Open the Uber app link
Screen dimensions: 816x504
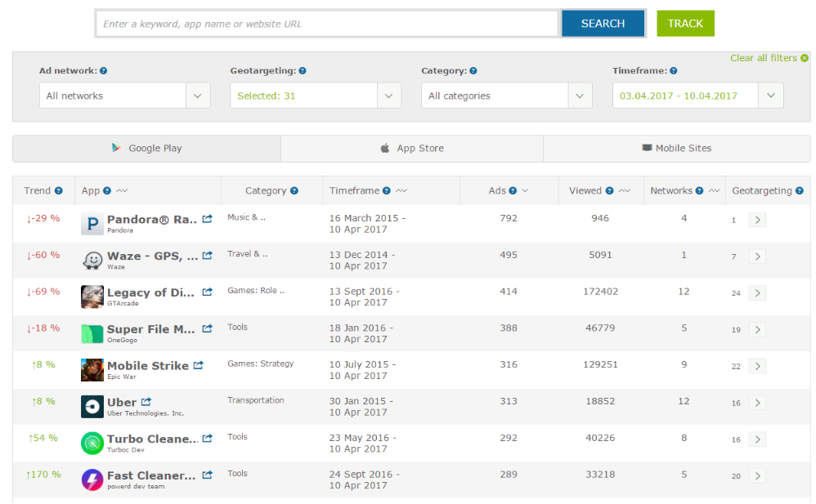[x=122, y=403]
